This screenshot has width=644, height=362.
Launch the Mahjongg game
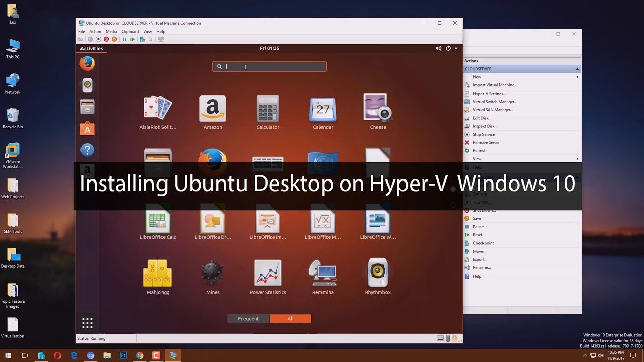click(158, 277)
